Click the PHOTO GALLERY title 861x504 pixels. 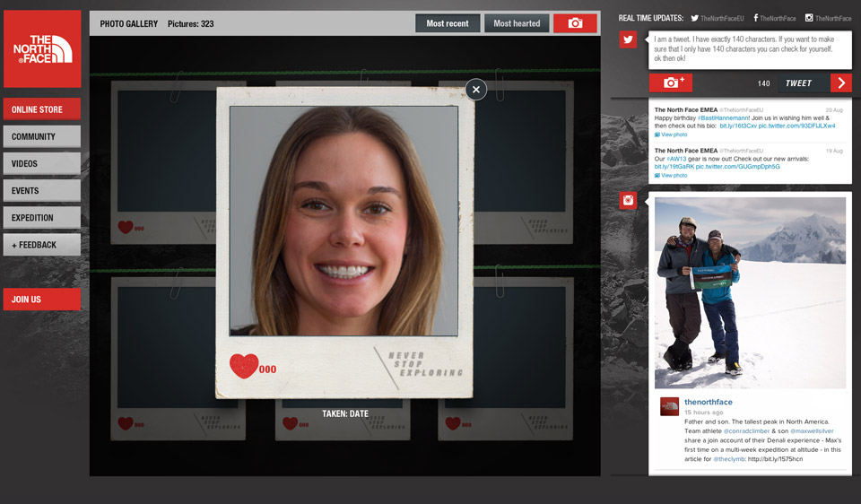click(x=128, y=23)
